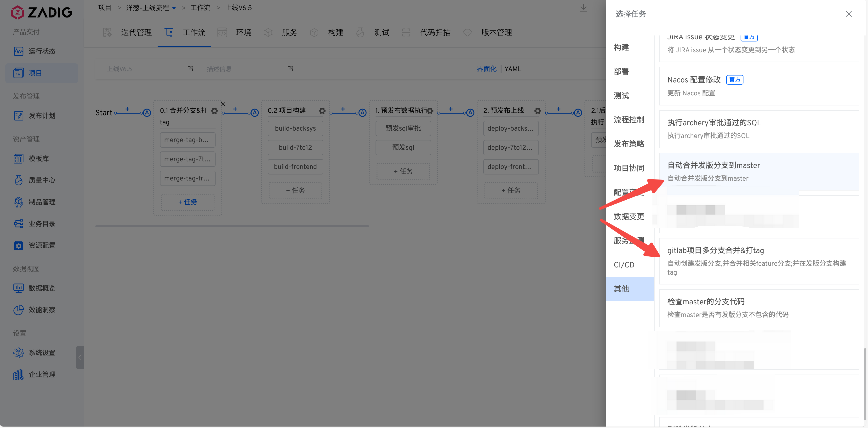Add a stage after Start with the plus

[127, 109]
